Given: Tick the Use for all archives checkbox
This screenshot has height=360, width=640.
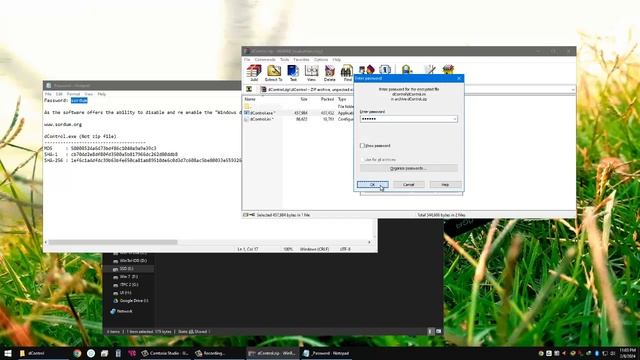Looking at the screenshot, I should pyautogui.click(x=362, y=160).
